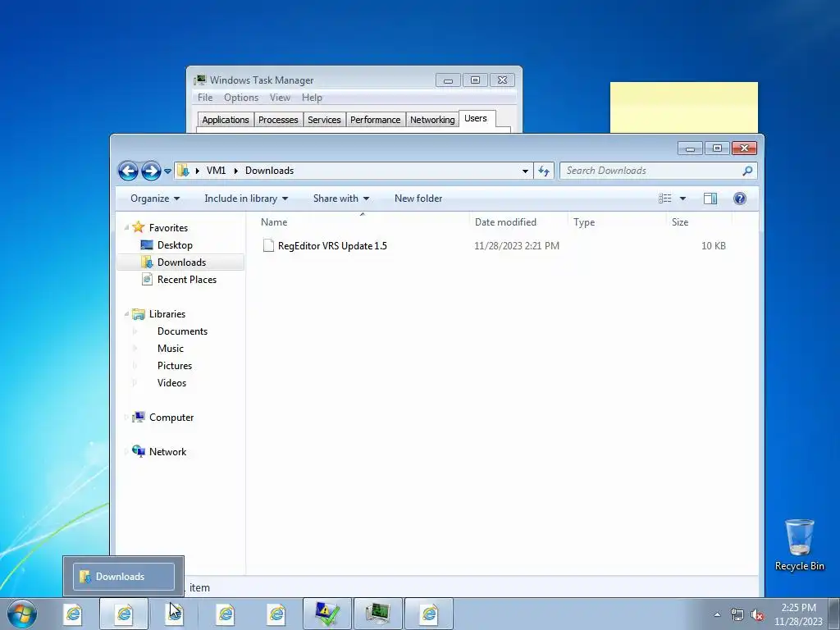This screenshot has height=630, width=840.
Task: Open the Documents library
Action: click(x=182, y=331)
